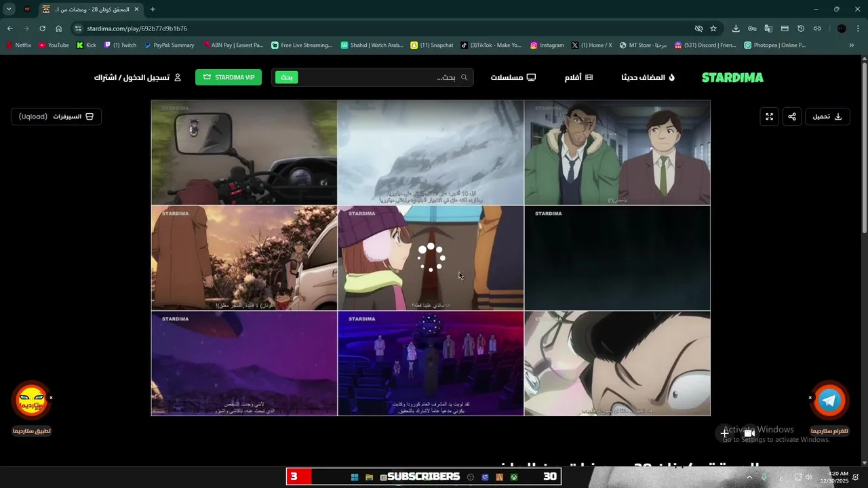868x488 pixels.
Task: Select the close-up angry face thumbnail
Action: click(617, 363)
